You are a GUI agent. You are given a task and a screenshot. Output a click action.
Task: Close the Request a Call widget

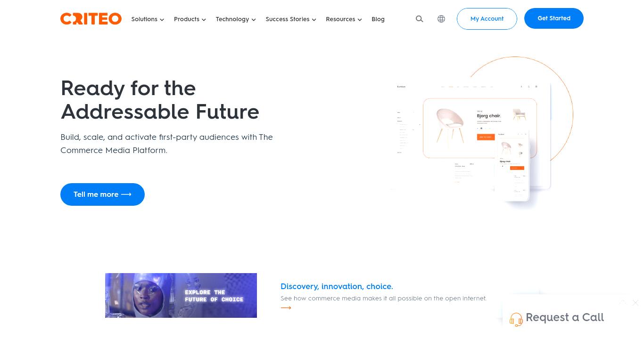636,303
